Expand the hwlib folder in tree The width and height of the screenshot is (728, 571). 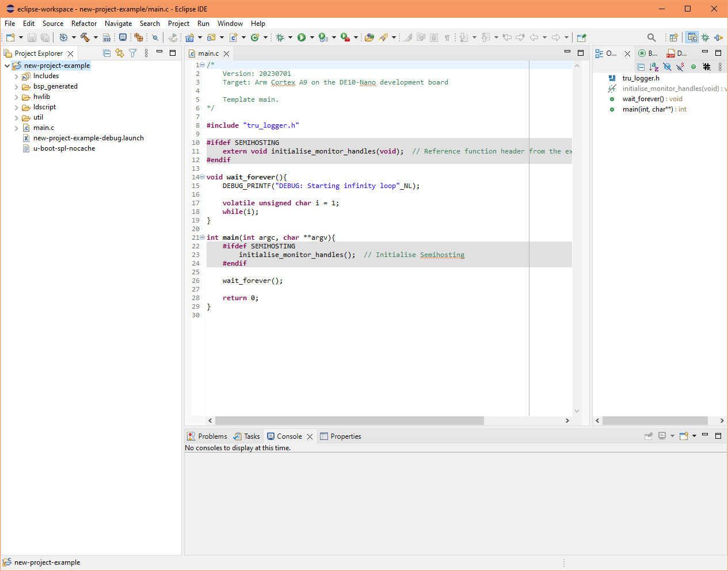click(x=16, y=97)
